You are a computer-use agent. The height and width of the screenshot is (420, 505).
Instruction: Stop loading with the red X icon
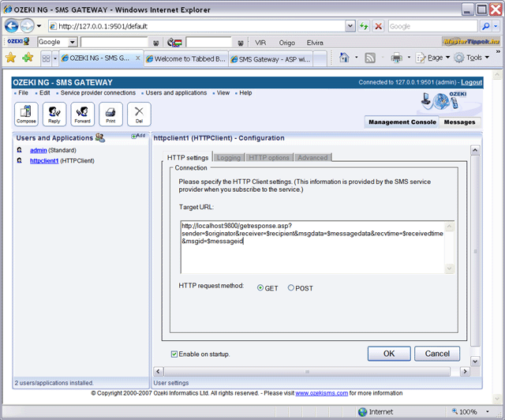(x=379, y=26)
